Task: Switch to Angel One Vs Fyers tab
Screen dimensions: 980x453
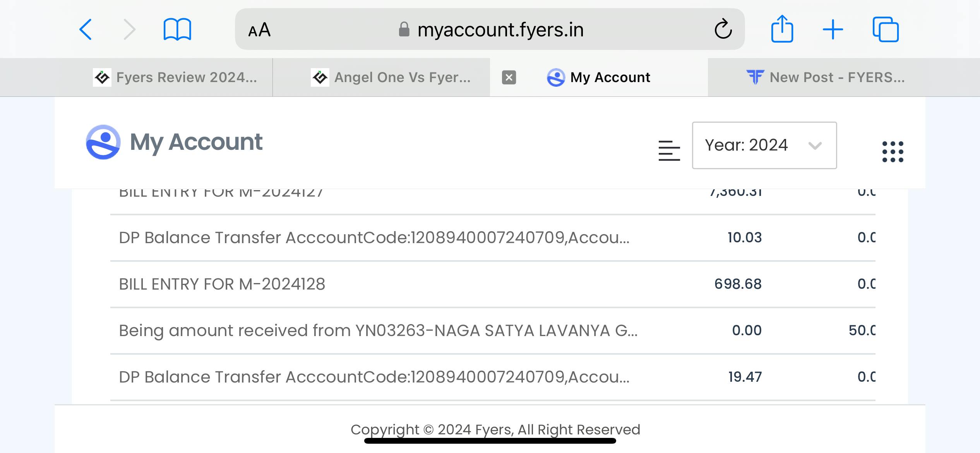Action: click(x=391, y=77)
